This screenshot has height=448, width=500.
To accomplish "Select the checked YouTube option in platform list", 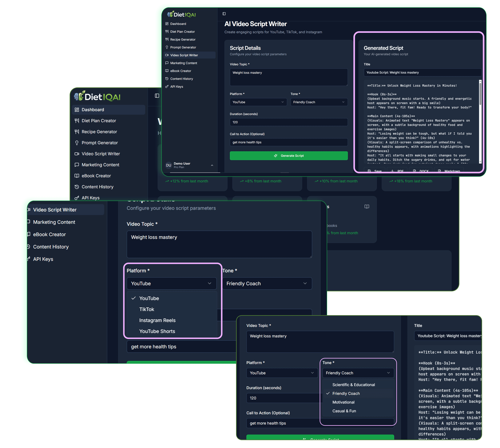I will [x=149, y=298].
